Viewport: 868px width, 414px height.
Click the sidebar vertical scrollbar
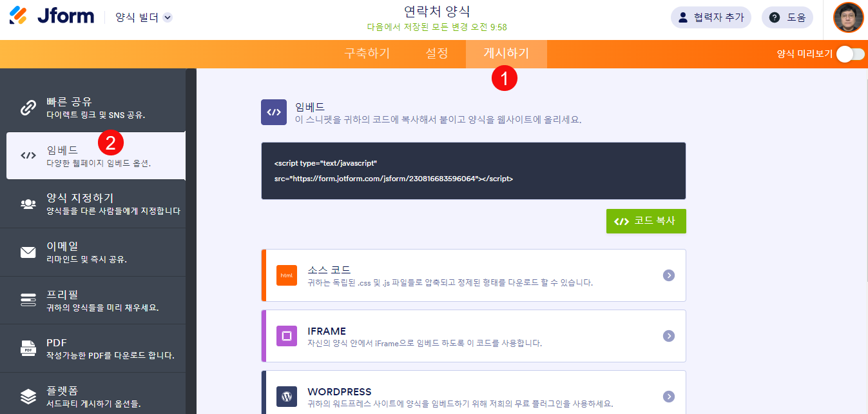[x=191, y=241]
